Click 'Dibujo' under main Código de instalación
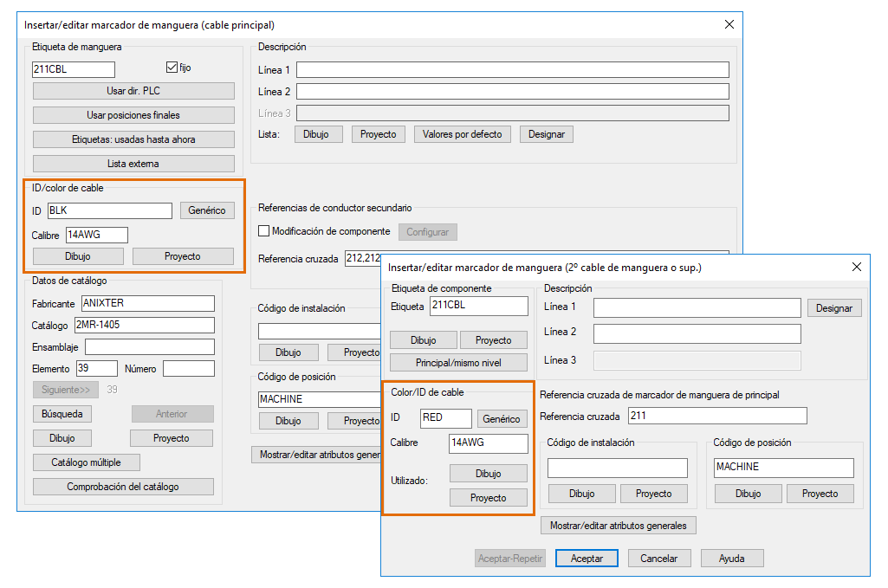The width and height of the screenshot is (888, 588). [288, 352]
